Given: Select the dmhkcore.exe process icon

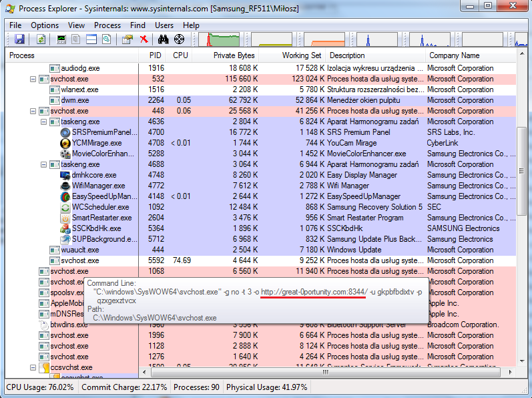Looking at the screenshot, I should click(x=65, y=175).
